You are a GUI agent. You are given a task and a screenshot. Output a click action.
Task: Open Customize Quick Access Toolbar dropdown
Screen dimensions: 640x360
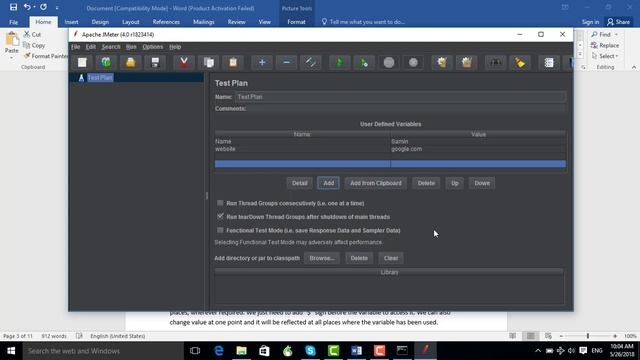[x=57, y=7]
